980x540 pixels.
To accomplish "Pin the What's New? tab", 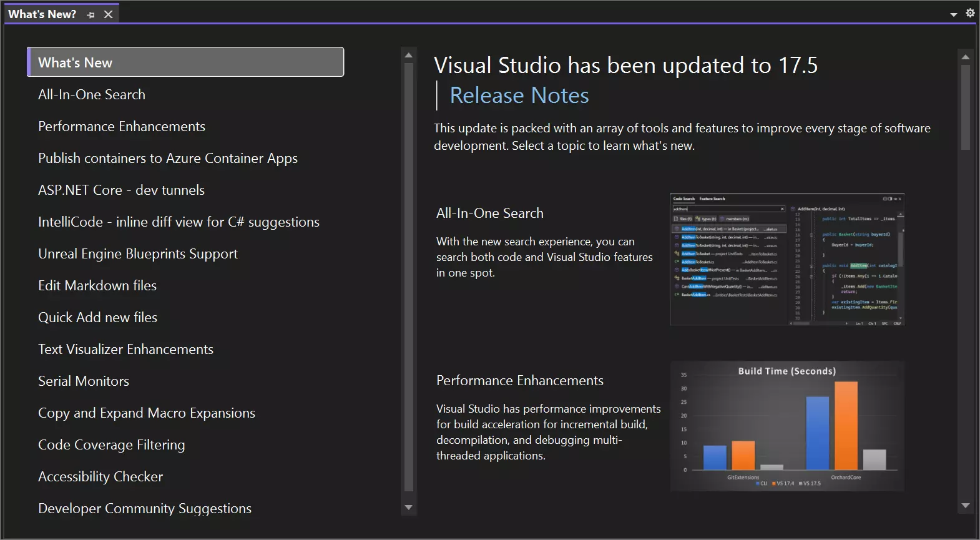I will 91,14.
